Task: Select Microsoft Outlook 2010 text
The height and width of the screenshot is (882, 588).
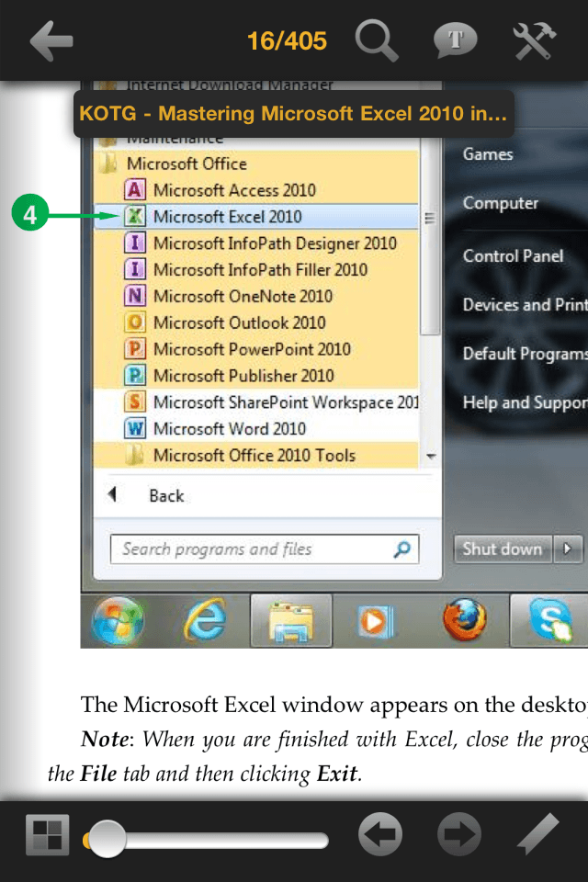Action: pyautogui.click(x=240, y=322)
